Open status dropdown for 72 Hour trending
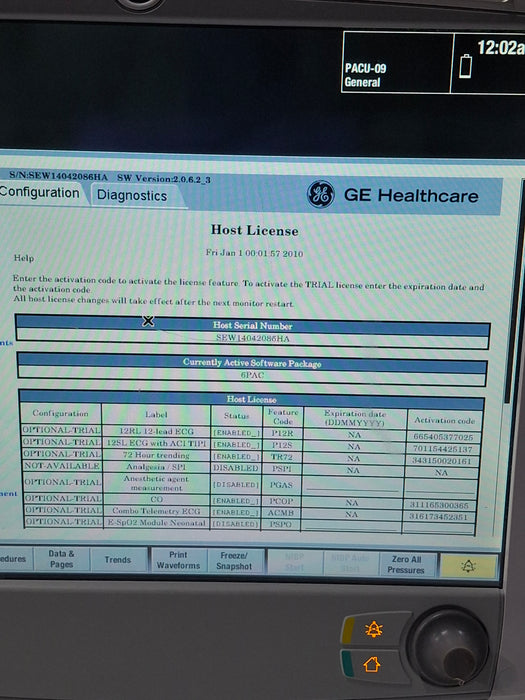Screen dimensions: 525x700 (x=236, y=456)
